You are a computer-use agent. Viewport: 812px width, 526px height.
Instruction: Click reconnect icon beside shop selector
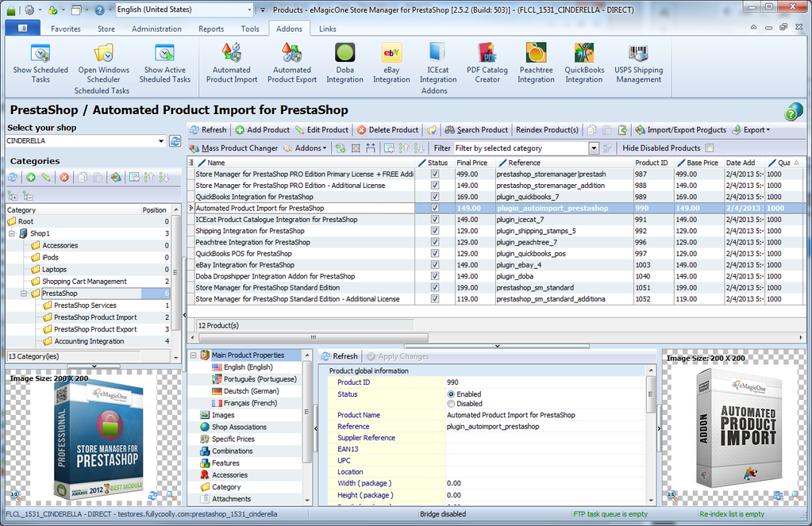tap(175, 140)
